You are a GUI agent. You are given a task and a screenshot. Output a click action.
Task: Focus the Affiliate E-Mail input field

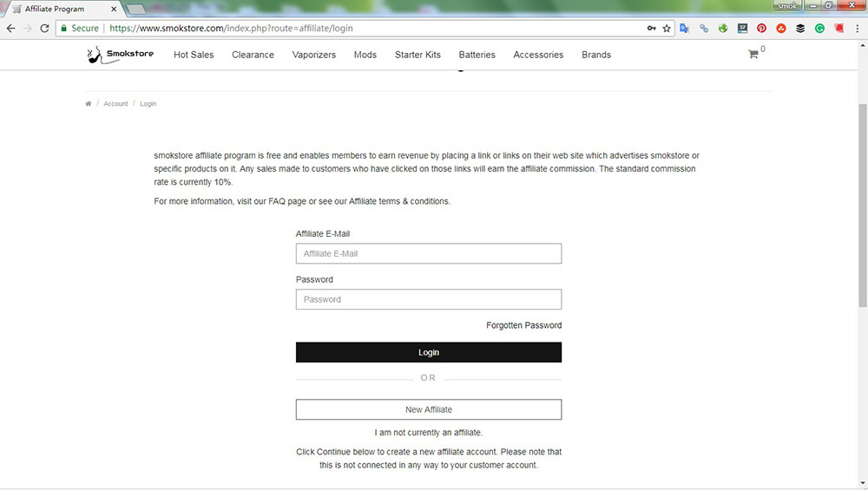click(429, 253)
